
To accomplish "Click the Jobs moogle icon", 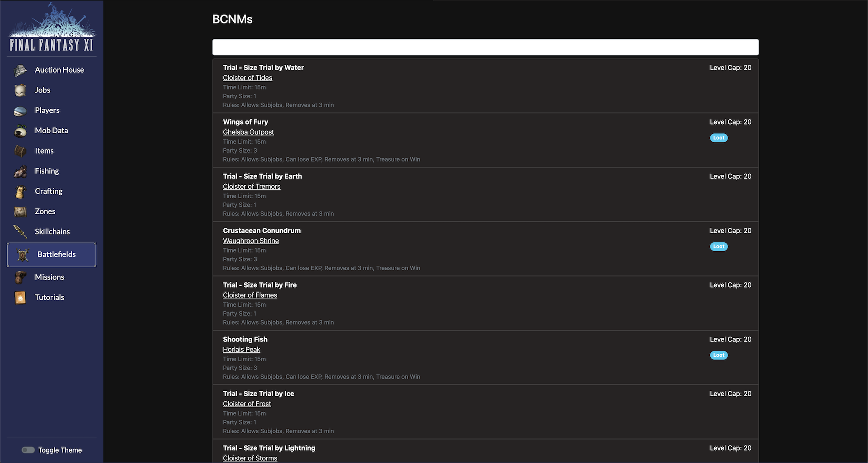I will 20,90.
